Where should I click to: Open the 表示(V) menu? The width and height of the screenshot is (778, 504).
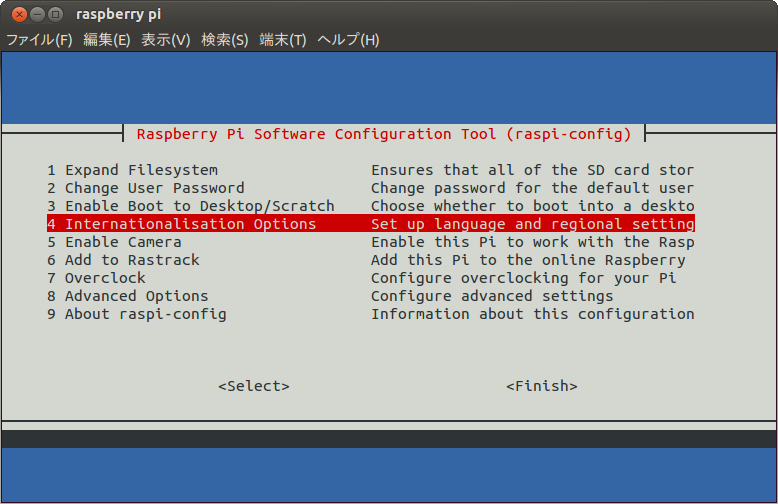tap(166, 40)
